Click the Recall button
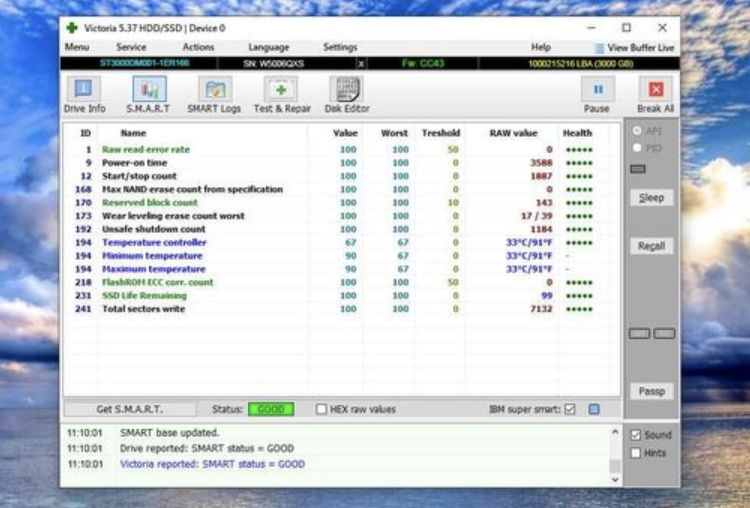Viewport: 750px width, 508px height. coord(651,246)
